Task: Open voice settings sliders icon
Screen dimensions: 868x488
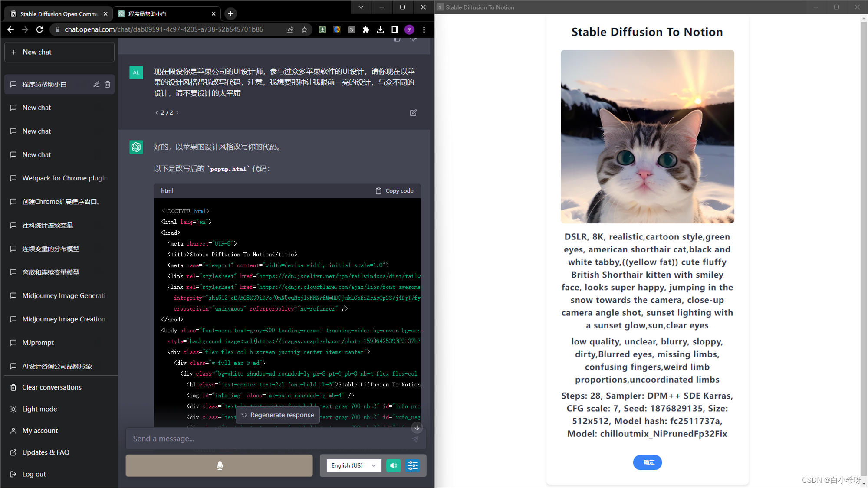Action: [x=412, y=465]
